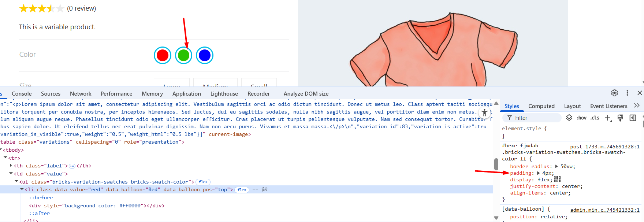644x222 pixels.
Task: Expand padding shorthand value
Action: (x=539, y=173)
